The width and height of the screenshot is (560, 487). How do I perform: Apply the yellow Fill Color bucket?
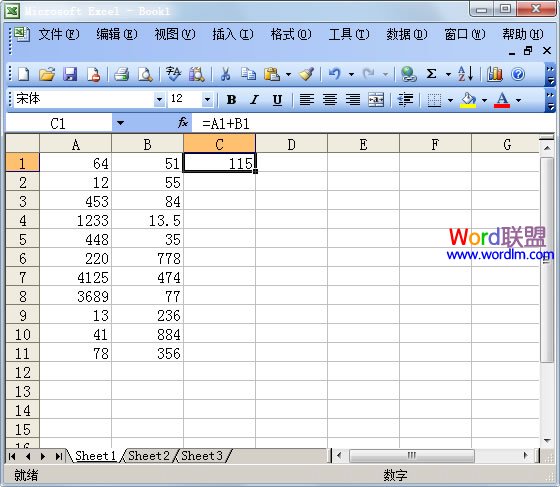point(468,100)
